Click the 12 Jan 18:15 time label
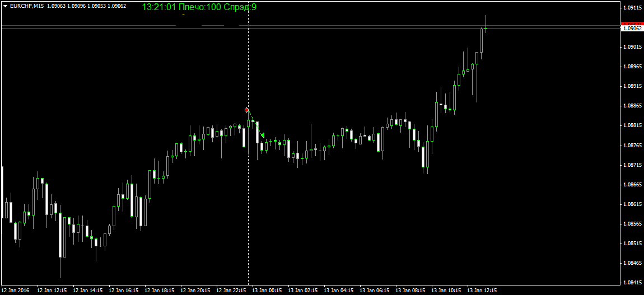 click(x=160, y=291)
